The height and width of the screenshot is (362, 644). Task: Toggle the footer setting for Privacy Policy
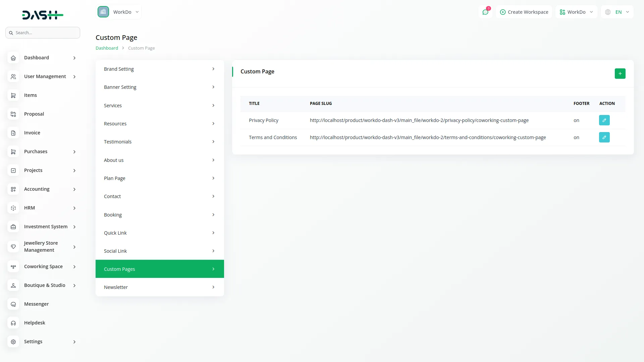577,120
